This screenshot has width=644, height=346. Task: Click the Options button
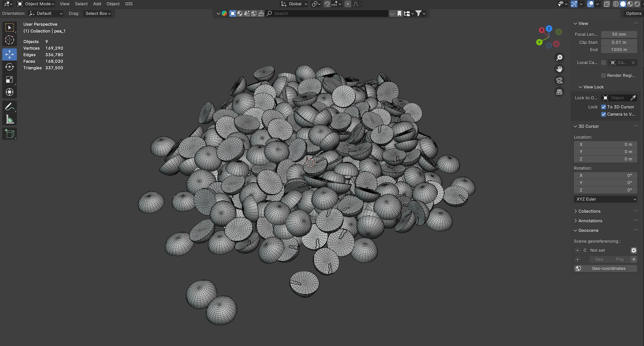pos(633,13)
